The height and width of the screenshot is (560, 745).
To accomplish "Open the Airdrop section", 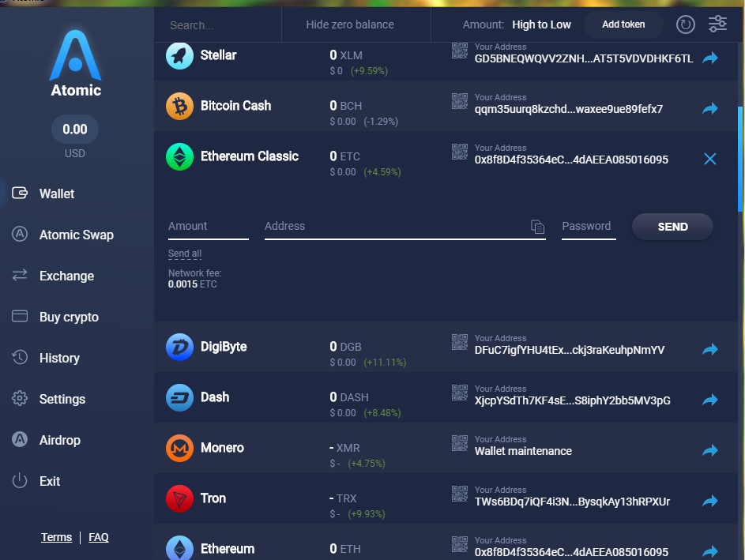I will click(x=60, y=440).
